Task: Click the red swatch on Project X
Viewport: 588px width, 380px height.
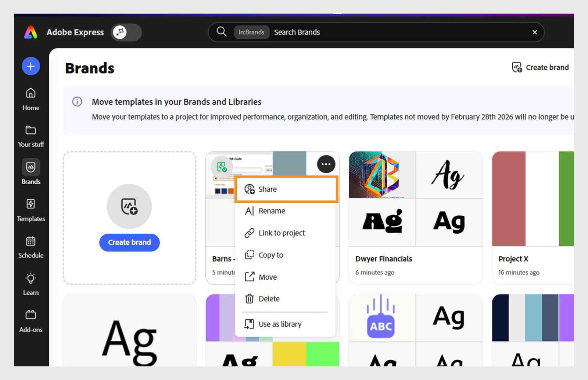Action: 509,199
